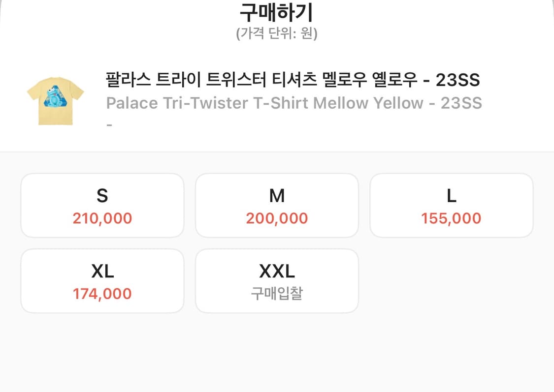Select XXL to place a purchase bid
The height and width of the screenshot is (392, 554).
(x=277, y=280)
